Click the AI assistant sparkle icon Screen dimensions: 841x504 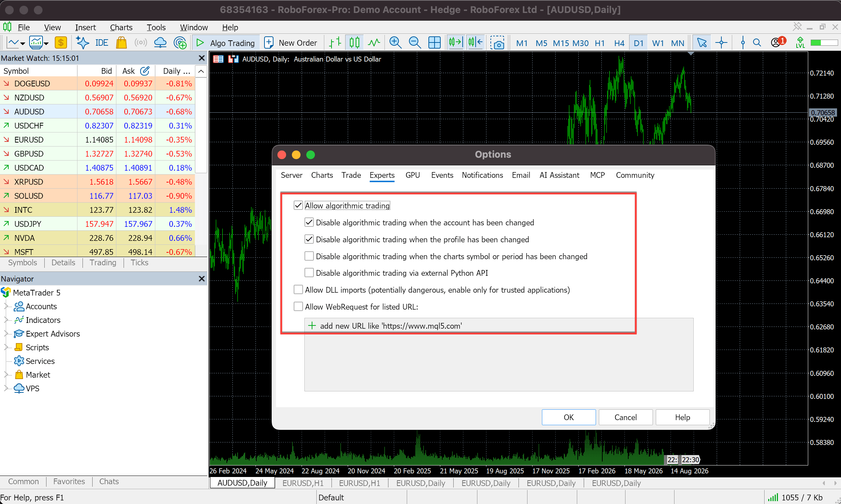(83, 43)
